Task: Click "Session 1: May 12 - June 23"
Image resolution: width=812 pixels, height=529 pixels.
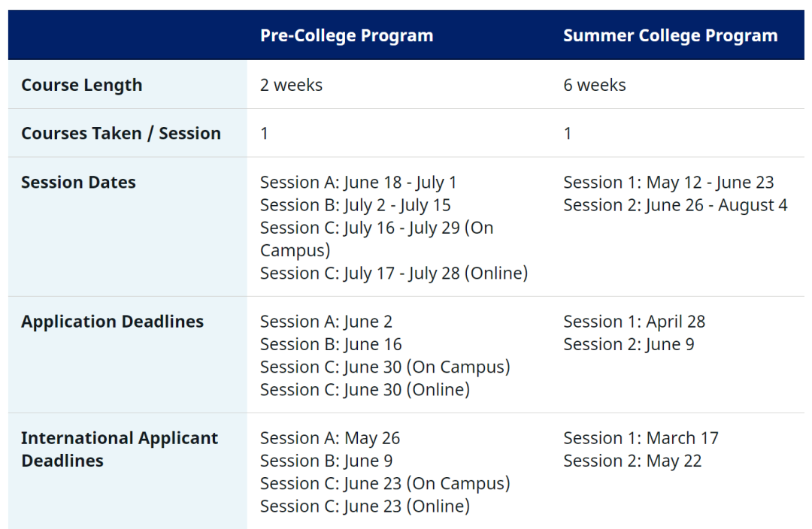Action: pyautogui.click(x=668, y=182)
